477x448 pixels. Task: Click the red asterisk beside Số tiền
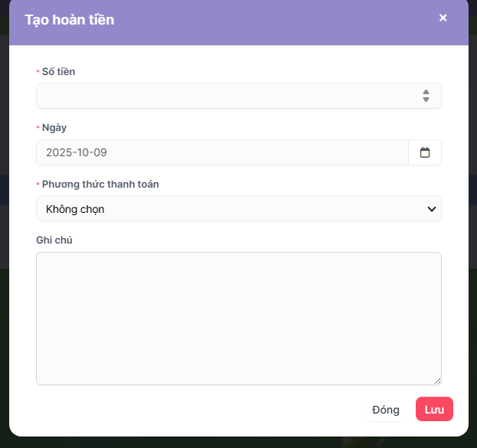(x=38, y=71)
